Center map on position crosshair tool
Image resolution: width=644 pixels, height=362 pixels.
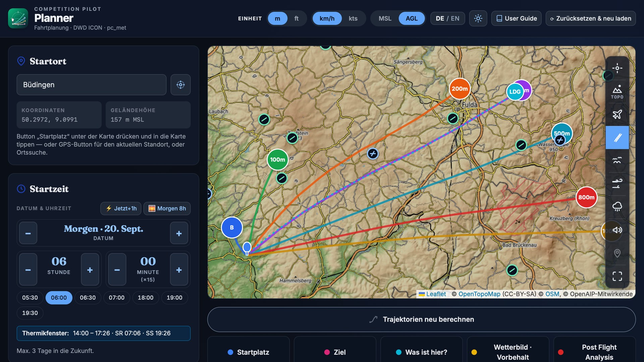[x=617, y=68]
